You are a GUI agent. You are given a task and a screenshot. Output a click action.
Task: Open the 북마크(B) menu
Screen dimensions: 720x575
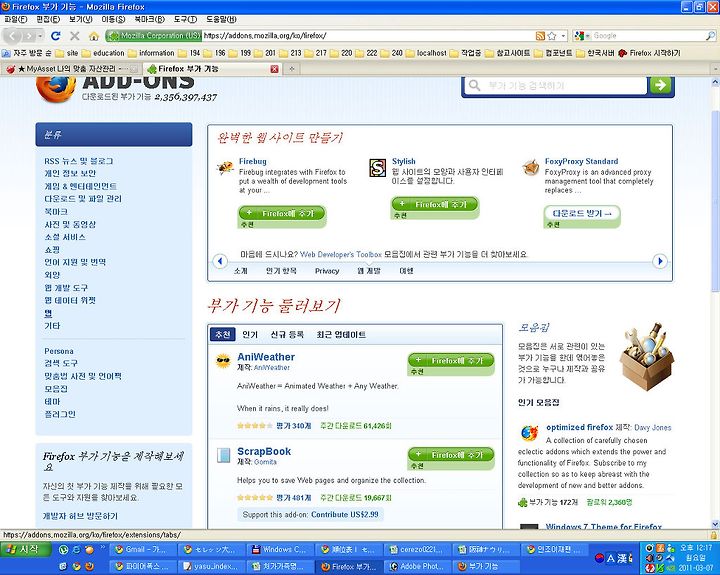(x=149, y=19)
